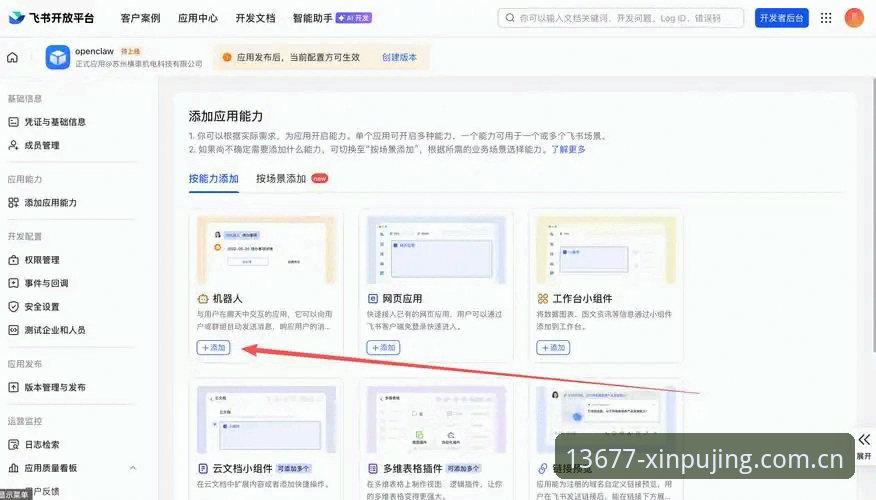Image resolution: width=876 pixels, height=500 pixels.
Task: Open the user avatar menu
Action: 854,18
